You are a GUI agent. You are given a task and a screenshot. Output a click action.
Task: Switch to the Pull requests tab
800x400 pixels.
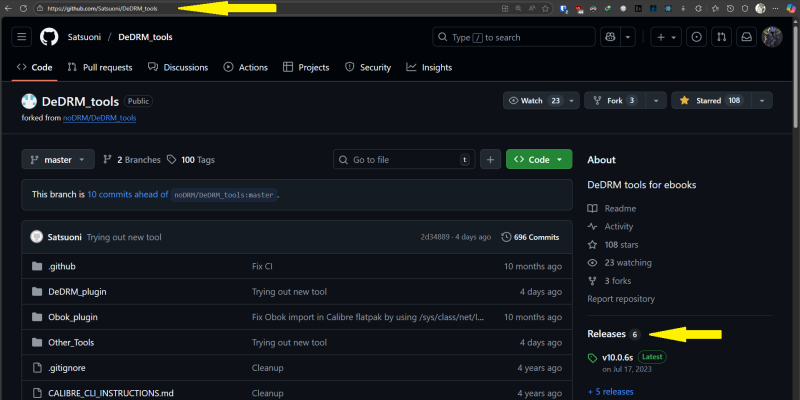point(100,68)
